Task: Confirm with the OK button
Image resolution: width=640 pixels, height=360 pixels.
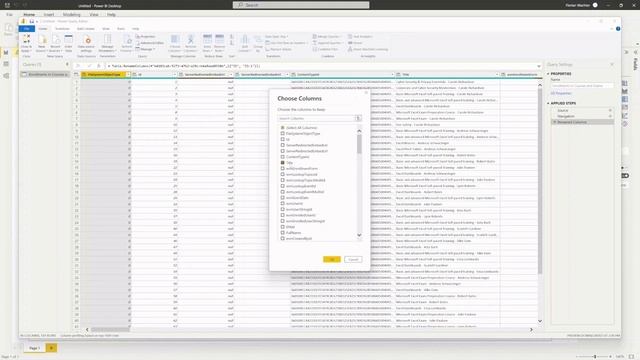Action: 331,259
